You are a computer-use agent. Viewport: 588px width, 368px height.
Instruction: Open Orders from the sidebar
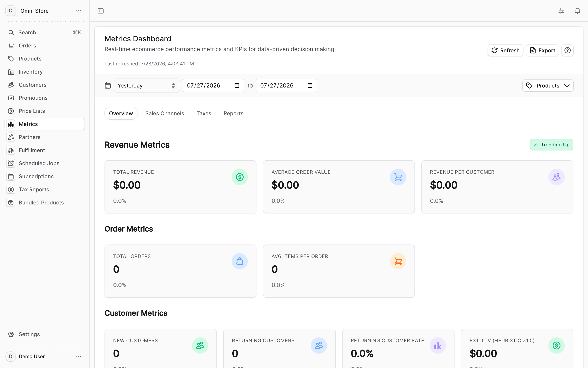(45, 46)
